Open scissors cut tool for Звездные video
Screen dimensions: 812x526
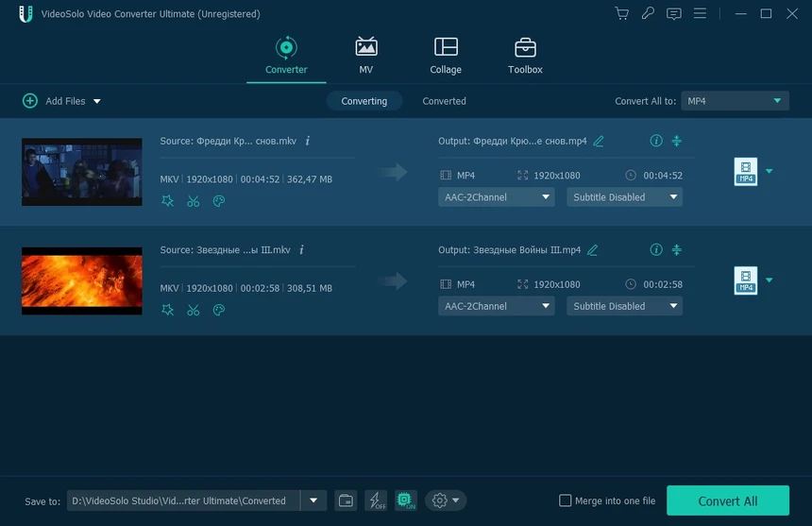(x=194, y=310)
